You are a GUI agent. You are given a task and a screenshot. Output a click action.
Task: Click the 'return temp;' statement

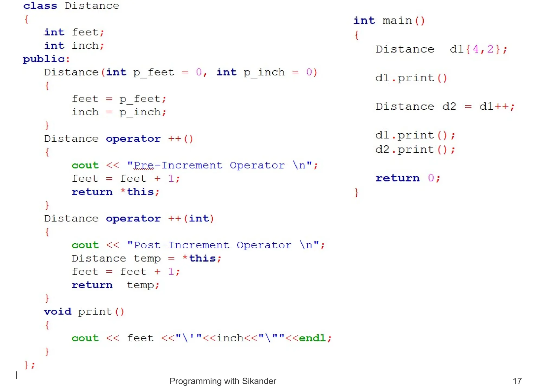click(x=115, y=285)
